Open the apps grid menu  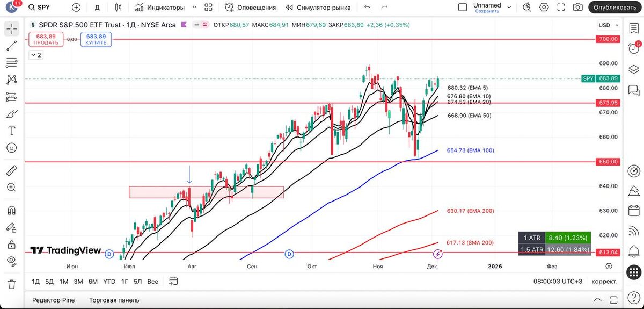[x=633, y=271]
